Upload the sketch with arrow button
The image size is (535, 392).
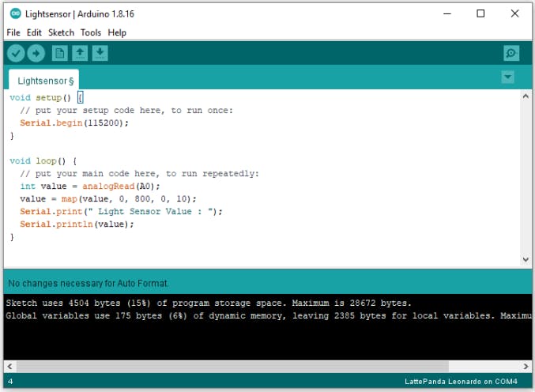(36, 53)
